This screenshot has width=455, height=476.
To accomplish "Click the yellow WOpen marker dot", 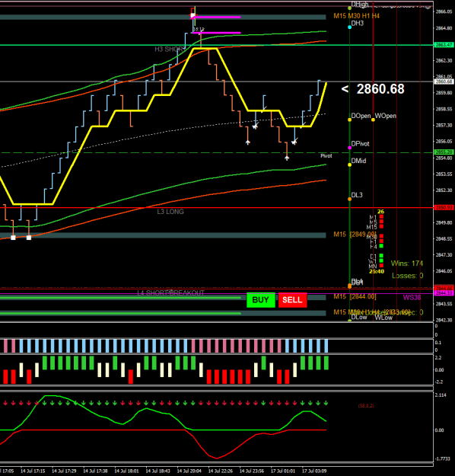I will click(x=373, y=120).
